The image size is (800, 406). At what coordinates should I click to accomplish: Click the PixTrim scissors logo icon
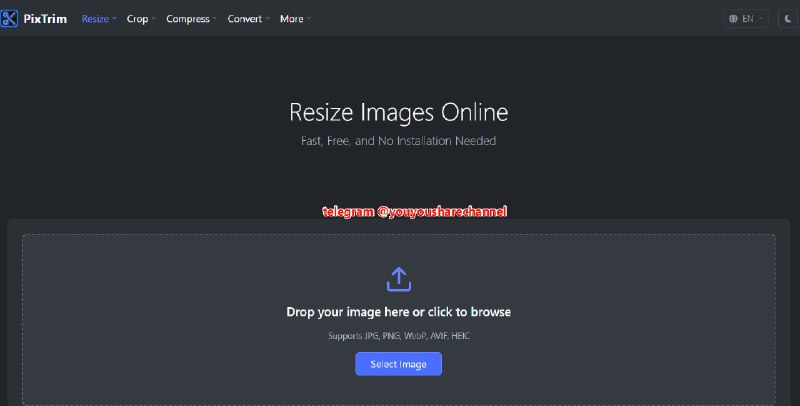pyautogui.click(x=10, y=18)
